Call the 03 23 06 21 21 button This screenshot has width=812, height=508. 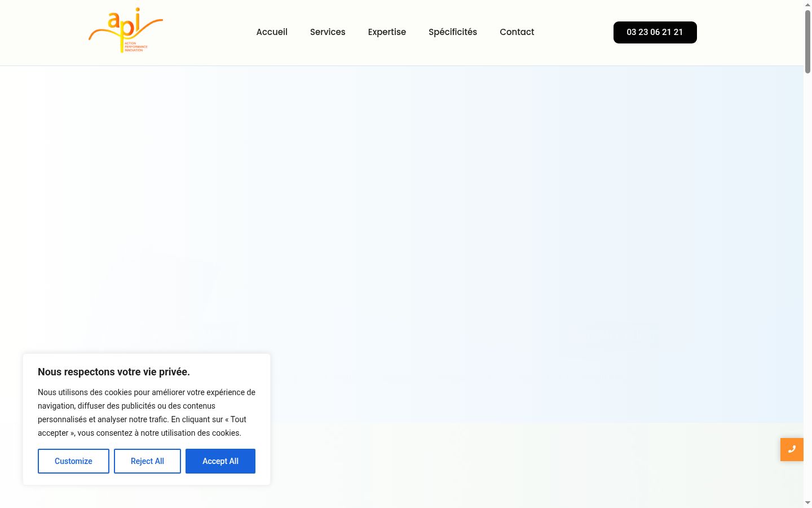click(655, 32)
